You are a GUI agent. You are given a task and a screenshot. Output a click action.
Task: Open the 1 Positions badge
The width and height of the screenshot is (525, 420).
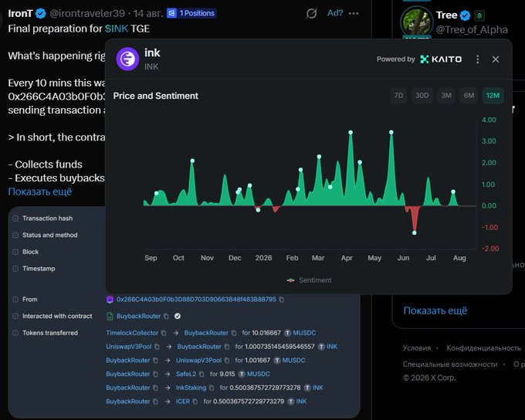(x=191, y=13)
